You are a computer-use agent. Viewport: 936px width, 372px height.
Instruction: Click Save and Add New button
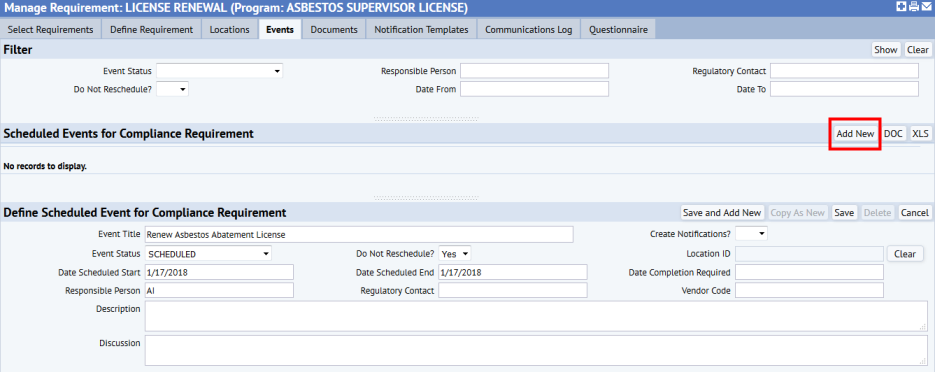tap(722, 213)
